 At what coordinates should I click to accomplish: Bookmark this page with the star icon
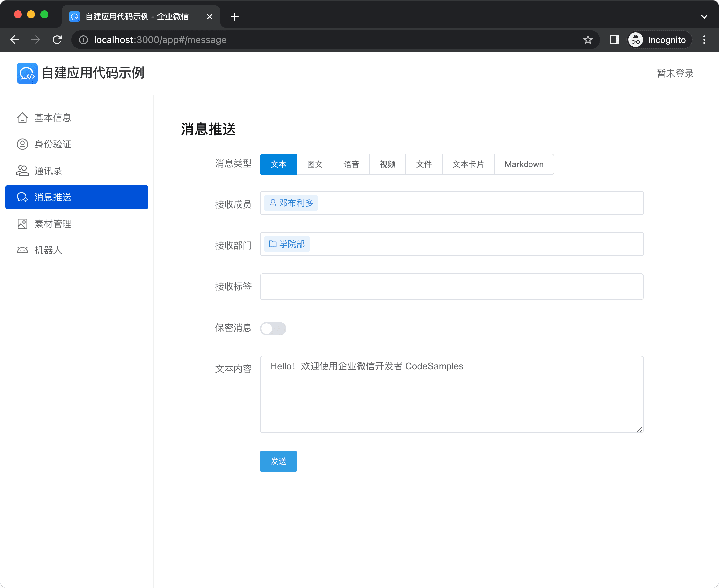(x=588, y=40)
